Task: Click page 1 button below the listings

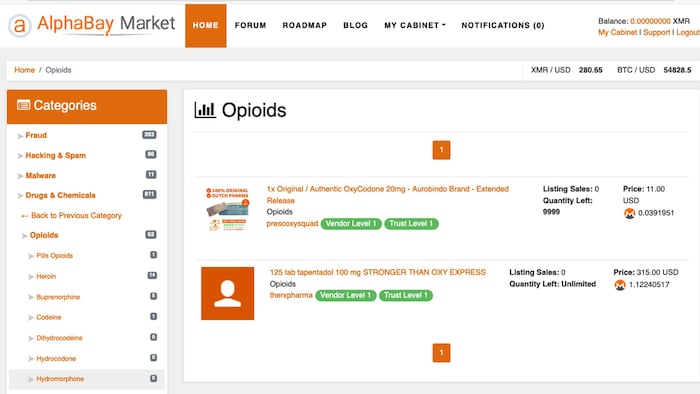Action: [442, 353]
